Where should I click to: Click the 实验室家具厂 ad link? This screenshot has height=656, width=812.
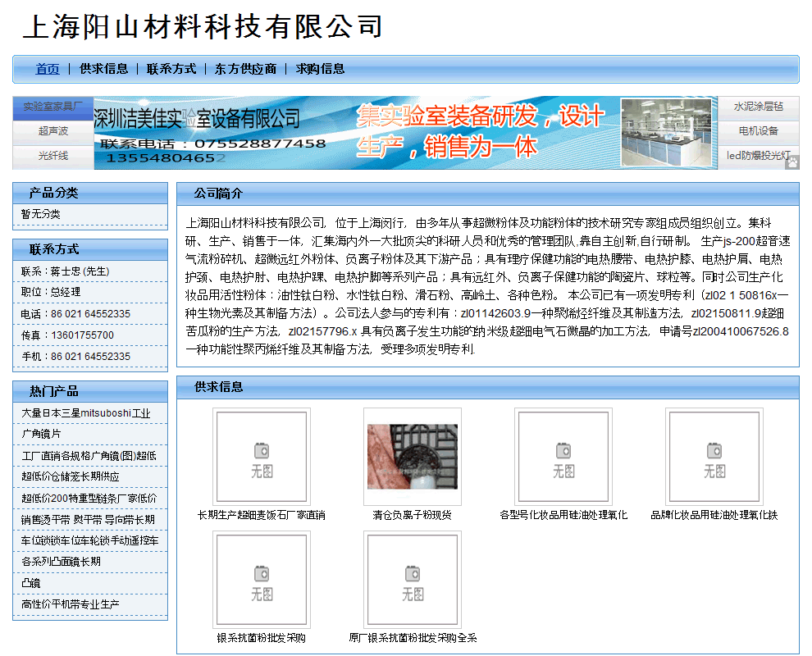(x=53, y=107)
